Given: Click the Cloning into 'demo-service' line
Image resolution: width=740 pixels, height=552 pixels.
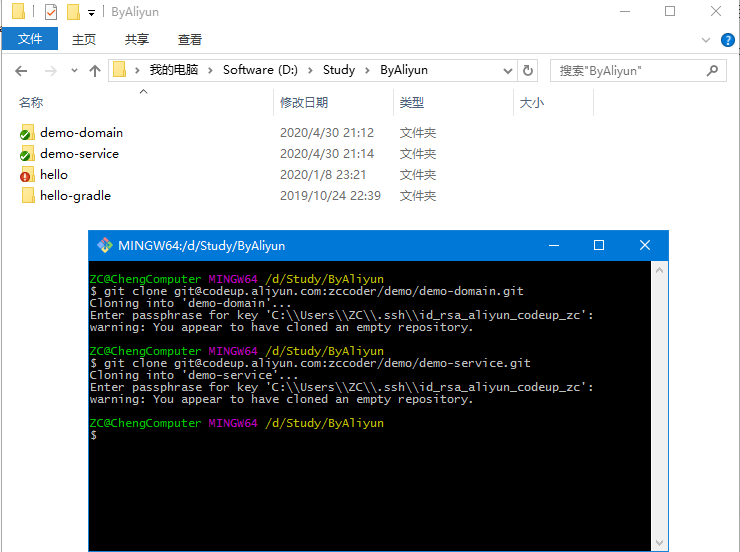Looking at the screenshot, I should tap(194, 375).
